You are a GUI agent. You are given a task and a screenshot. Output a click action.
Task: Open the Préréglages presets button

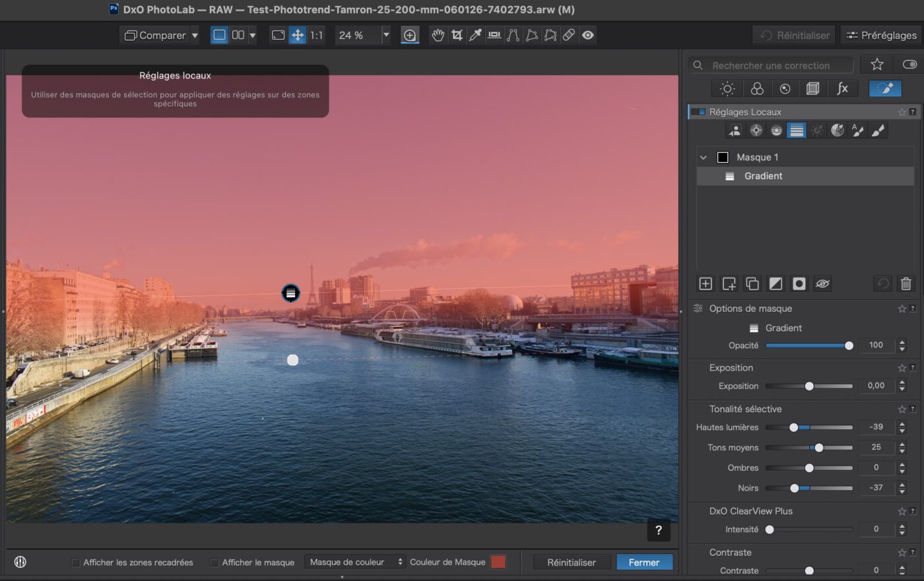click(x=881, y=35)
